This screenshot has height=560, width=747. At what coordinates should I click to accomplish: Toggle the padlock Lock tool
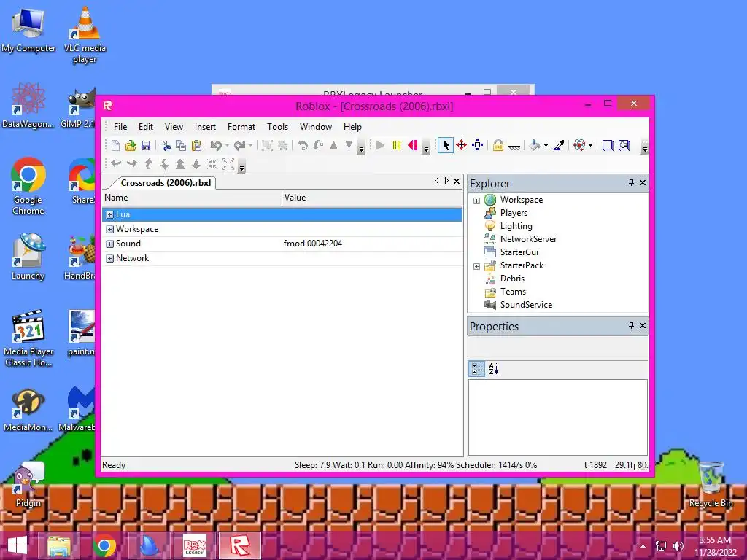[498, 145]
